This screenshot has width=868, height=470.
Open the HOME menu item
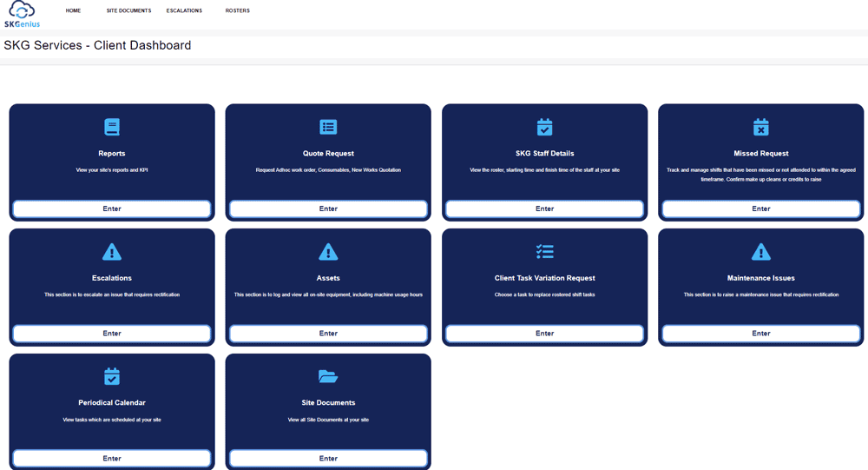(73, 10)
